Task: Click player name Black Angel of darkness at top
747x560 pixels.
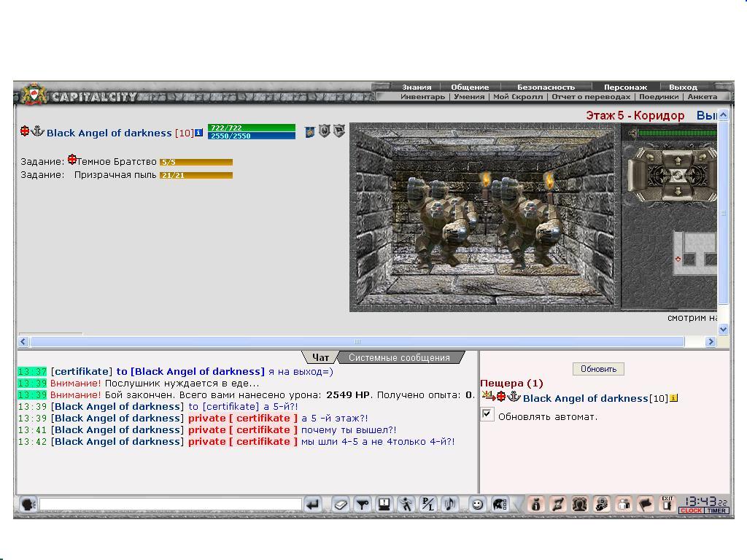Action: coord(109,133)
